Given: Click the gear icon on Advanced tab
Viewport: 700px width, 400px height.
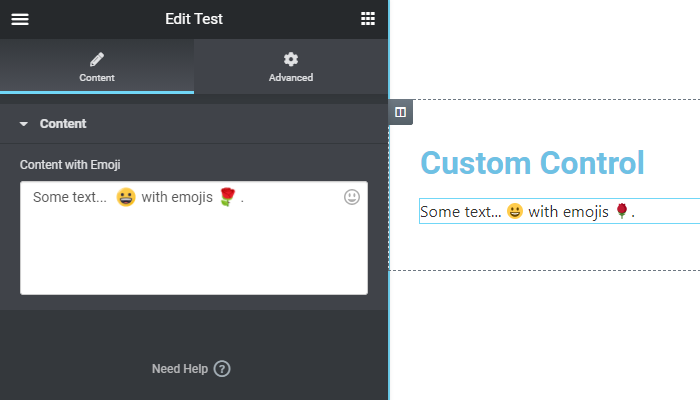Looking at the screenshot, I should [x=291, y=59].
